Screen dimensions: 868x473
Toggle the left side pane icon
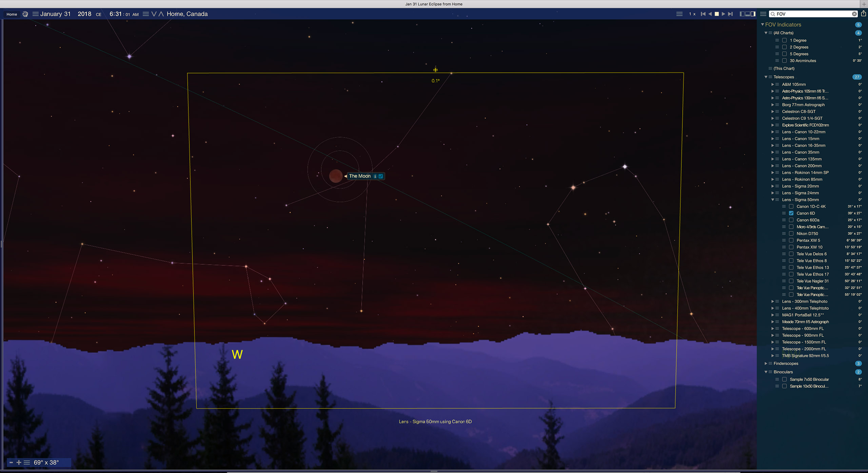742,14
